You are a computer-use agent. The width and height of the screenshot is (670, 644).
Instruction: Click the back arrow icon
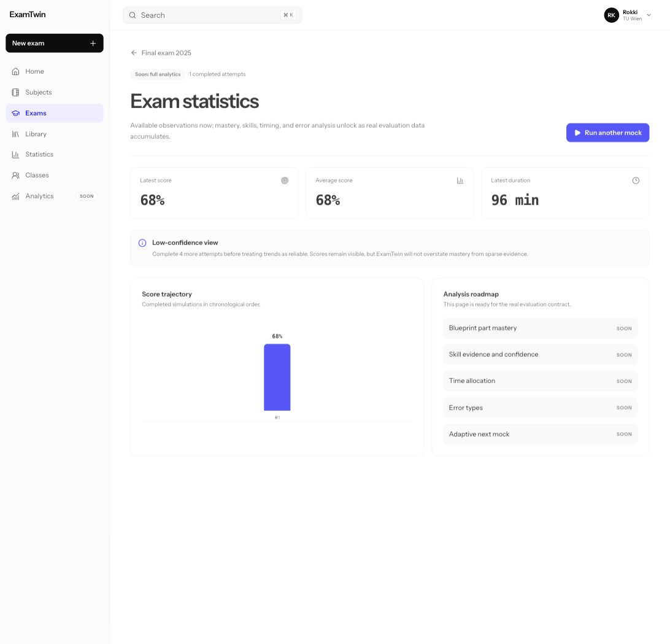(x=134, y=53)
